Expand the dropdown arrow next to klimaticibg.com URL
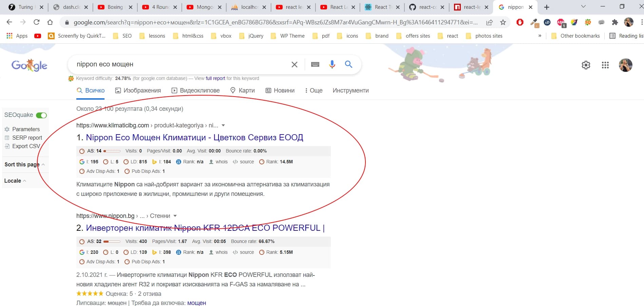Screen dimensions: 644x306 223,125
